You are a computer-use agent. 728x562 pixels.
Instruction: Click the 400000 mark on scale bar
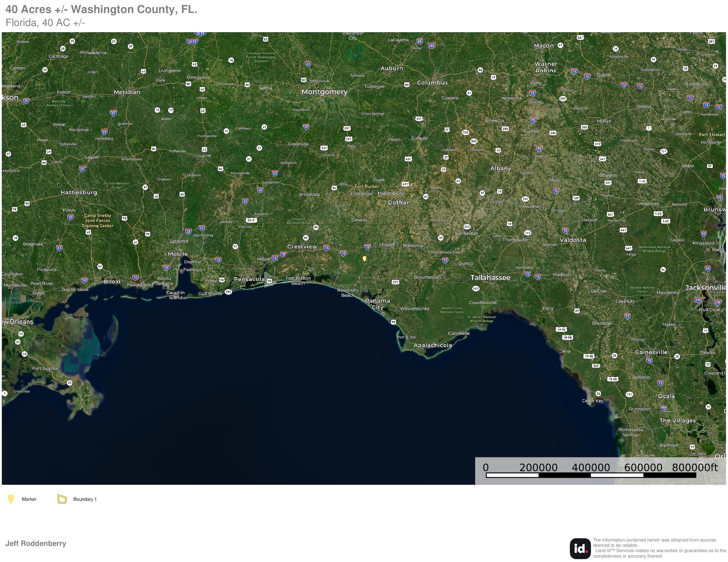[591, 467]
